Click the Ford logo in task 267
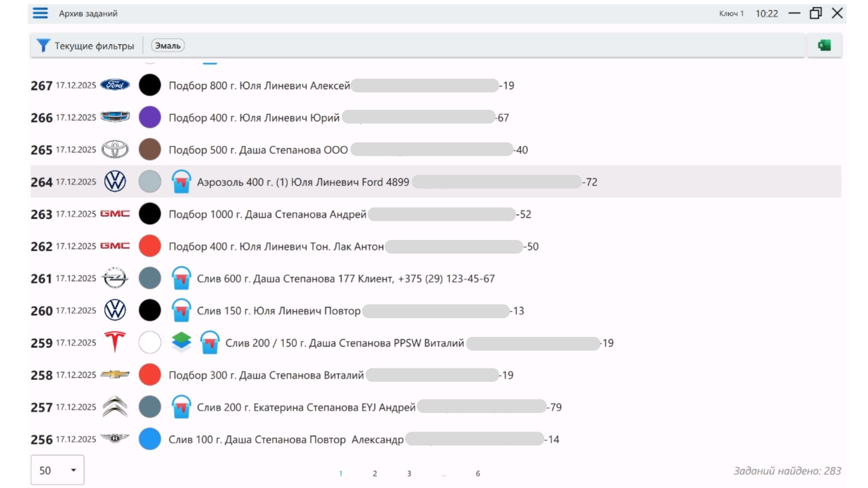 [x=115, y=85]
